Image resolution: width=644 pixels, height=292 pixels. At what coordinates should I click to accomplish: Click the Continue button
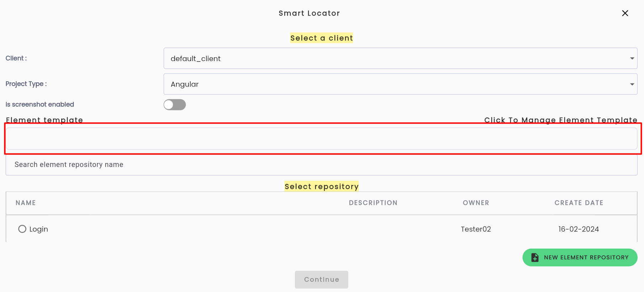[x=321, y=280]
